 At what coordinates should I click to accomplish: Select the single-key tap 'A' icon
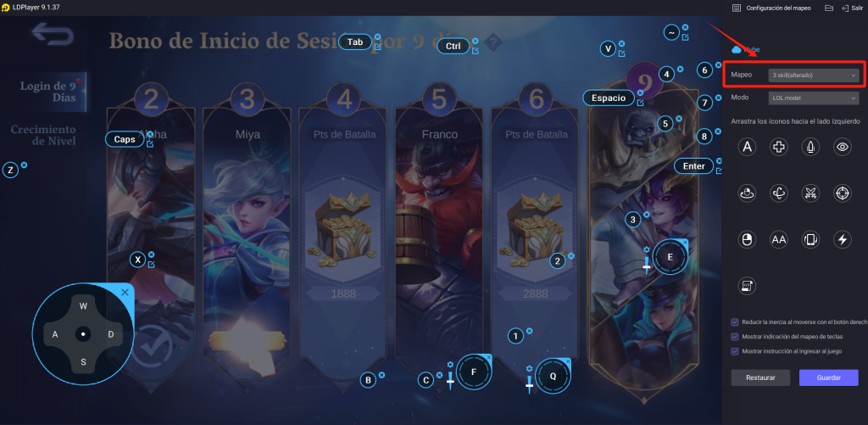(x=748, y=147)
